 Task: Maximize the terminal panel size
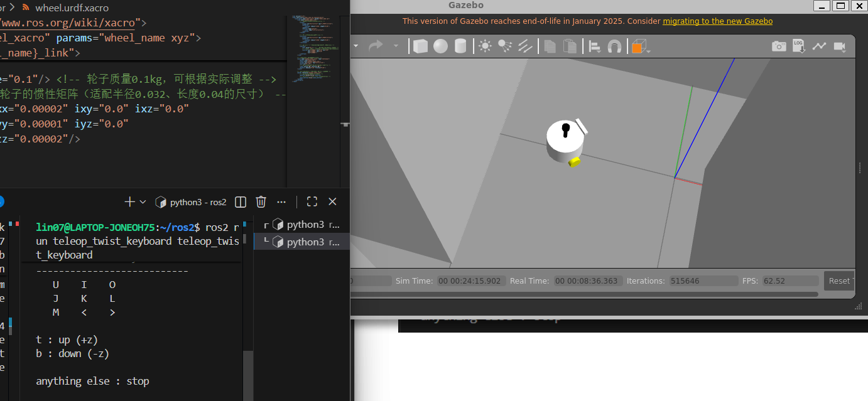coord(312,202)
